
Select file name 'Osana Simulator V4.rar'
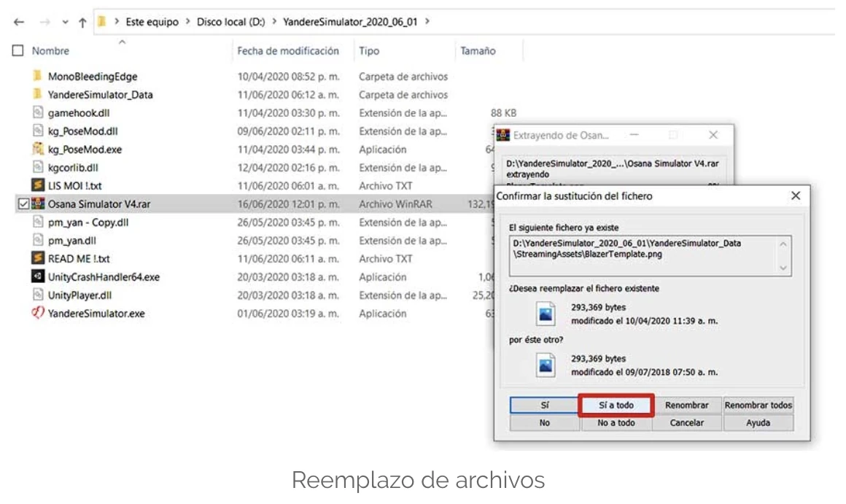(99, 204)
